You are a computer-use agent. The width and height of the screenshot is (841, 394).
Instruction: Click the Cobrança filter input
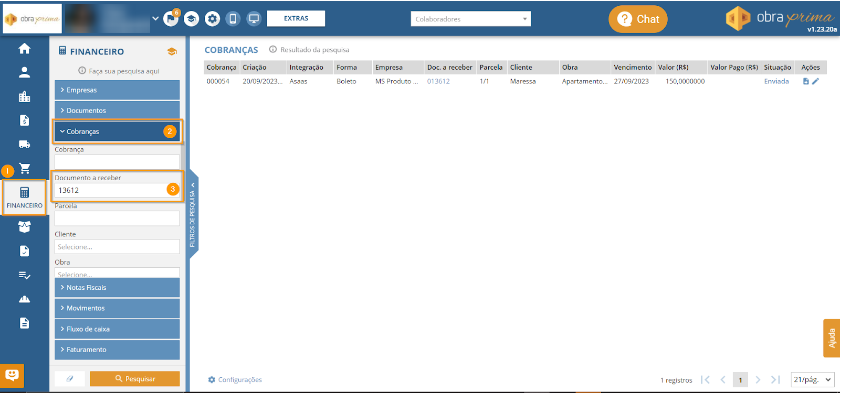coord(117,162)
